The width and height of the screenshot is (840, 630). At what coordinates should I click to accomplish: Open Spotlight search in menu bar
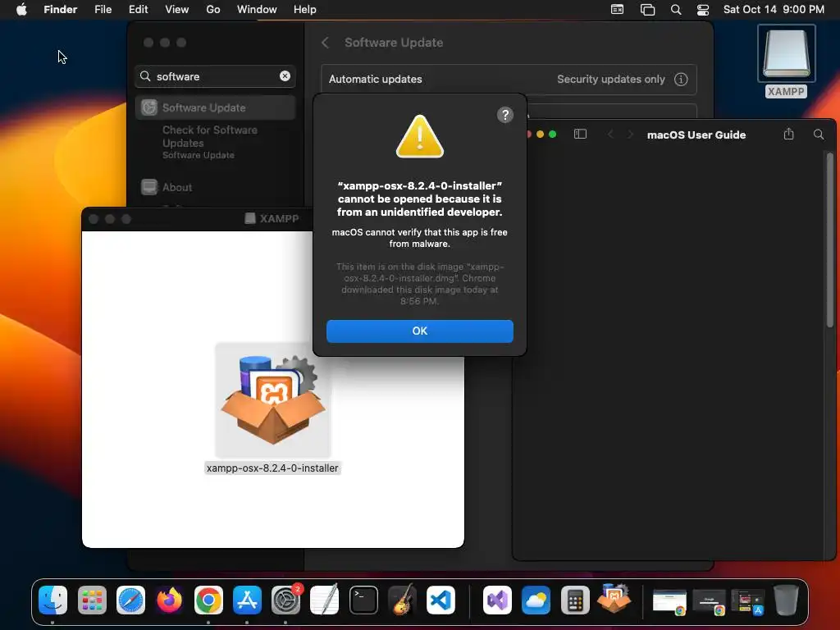(x=676, y=10)
